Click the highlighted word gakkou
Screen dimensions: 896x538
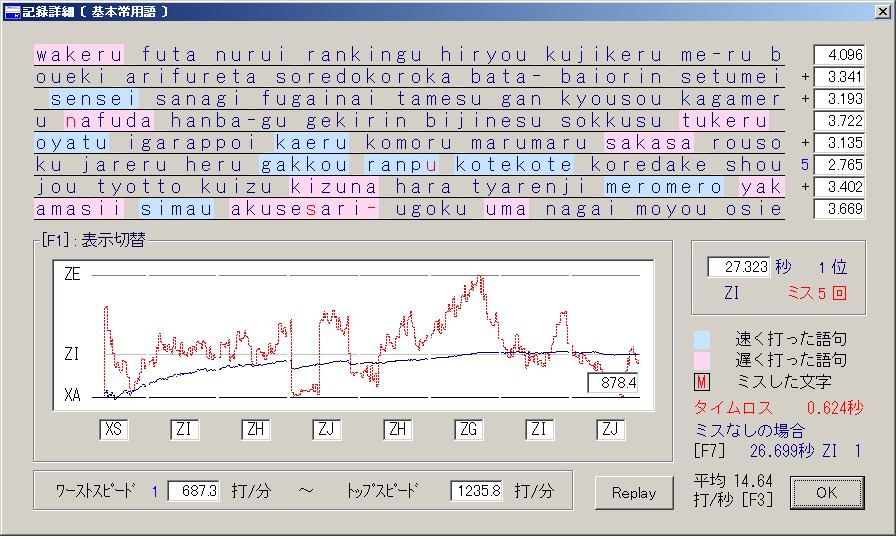(x=304, y=164)
